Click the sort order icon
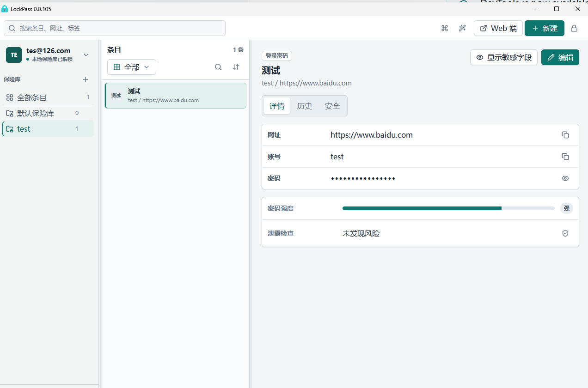 click(x=236, y=67)
